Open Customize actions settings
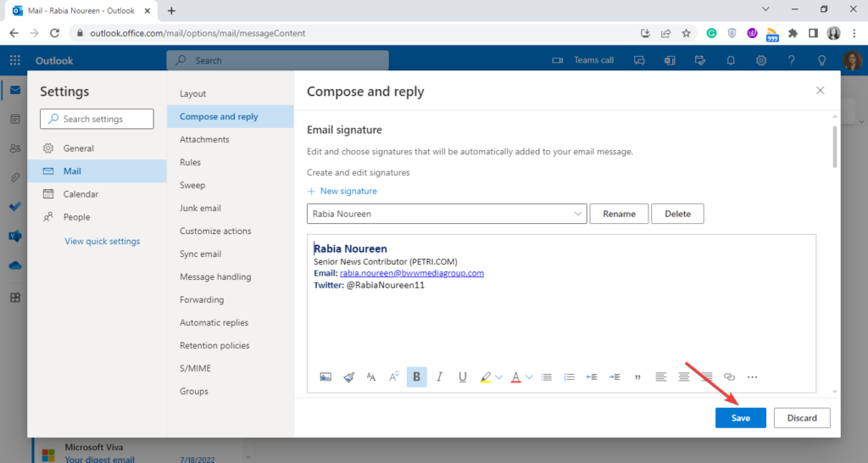868x463 pixels. (x=231, y=231)
